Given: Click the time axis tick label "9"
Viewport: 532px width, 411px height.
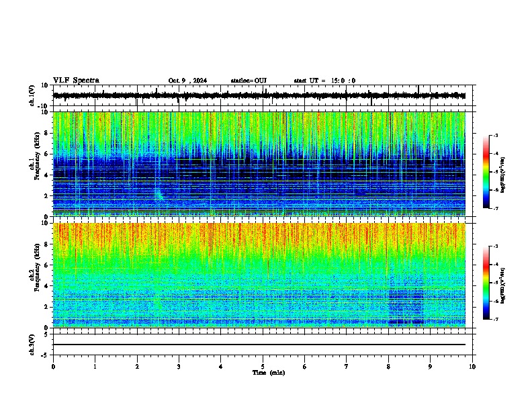Looking at the screenshot, I should (430, 367).
